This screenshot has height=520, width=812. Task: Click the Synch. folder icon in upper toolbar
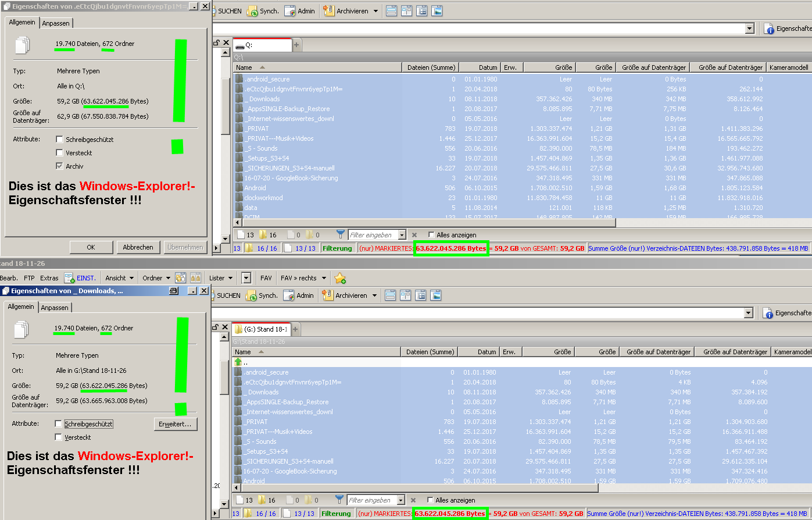(x=252, y=11)
